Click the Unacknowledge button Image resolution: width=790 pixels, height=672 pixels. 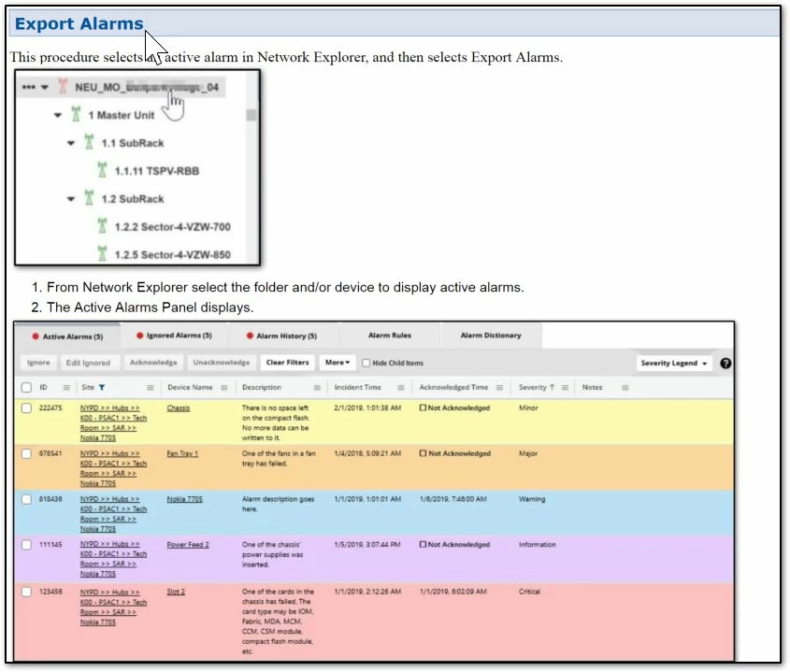222,363
